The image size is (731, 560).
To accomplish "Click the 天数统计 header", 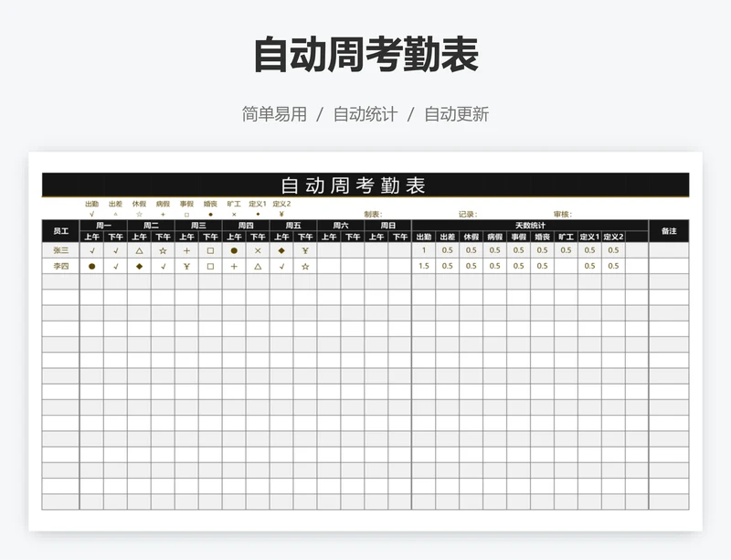I will [x=530, y=226].
